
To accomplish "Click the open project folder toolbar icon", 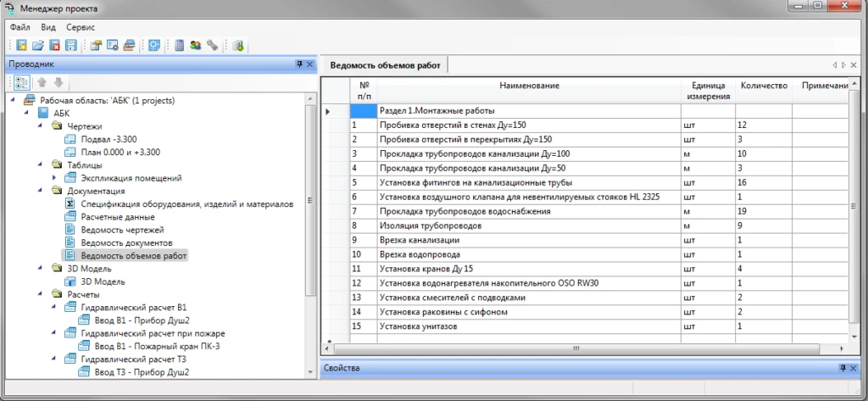I will point(38,45).
